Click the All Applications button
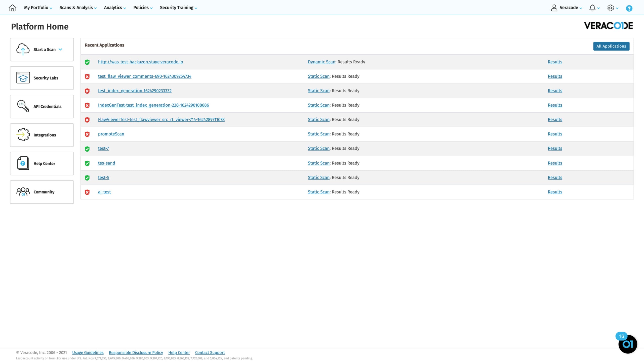644x362 pixels. 611,46
